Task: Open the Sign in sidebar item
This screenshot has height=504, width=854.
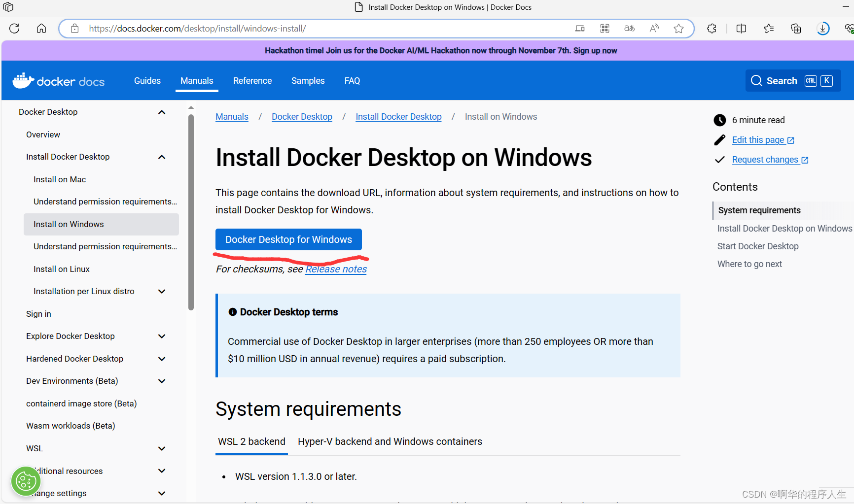Action: click(38, 314)
